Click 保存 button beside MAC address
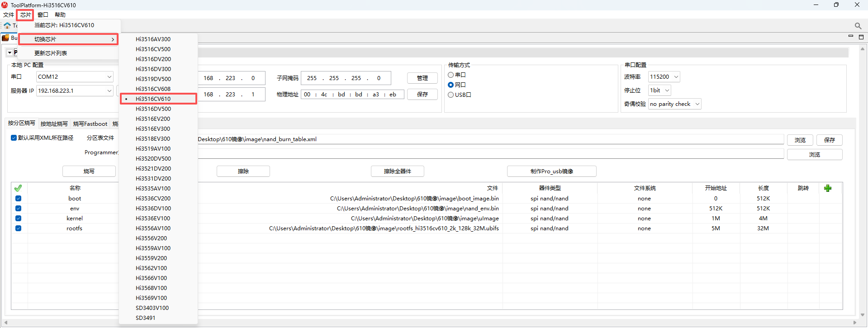This screenshot has height=328, width=868. click(422, 95)
